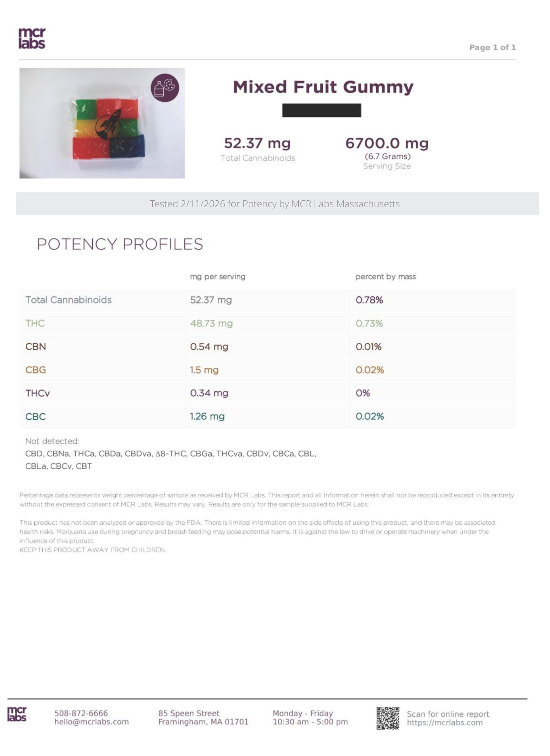Click the hello@mcrlabs.com email address
Viewport: 550px width, 756px height.
point(91,722)
